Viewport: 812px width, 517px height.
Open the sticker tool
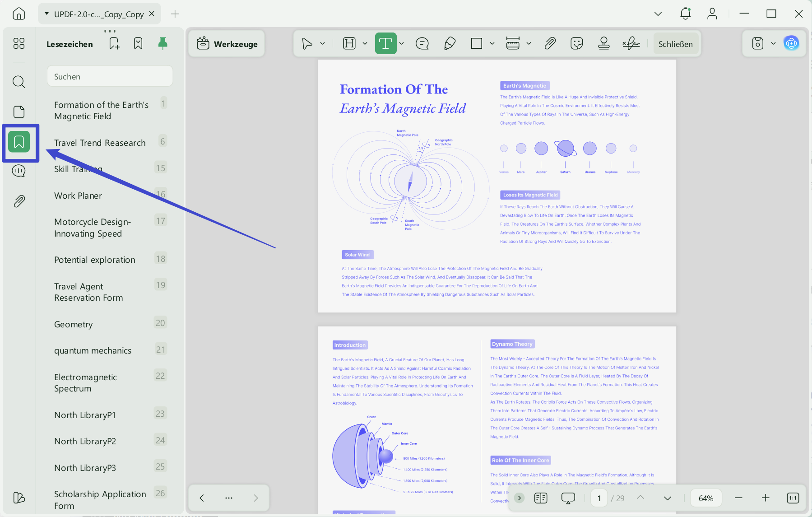(577, 44)
